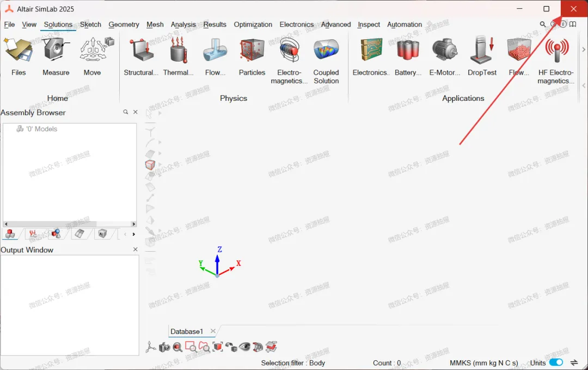Open the File menu
The width and height of the screenshot is (588, 370).
click(9, 25)
